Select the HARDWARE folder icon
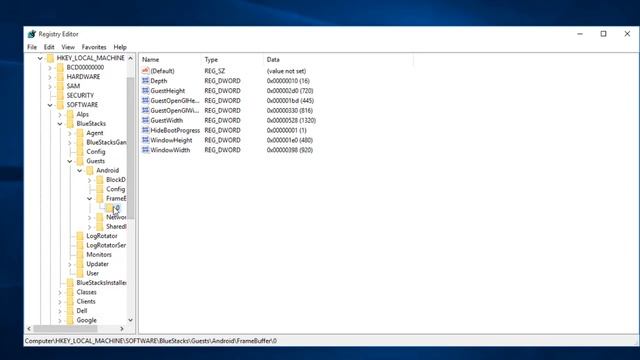The width and height of the screenshot is (640, 360). click(60, 77)
